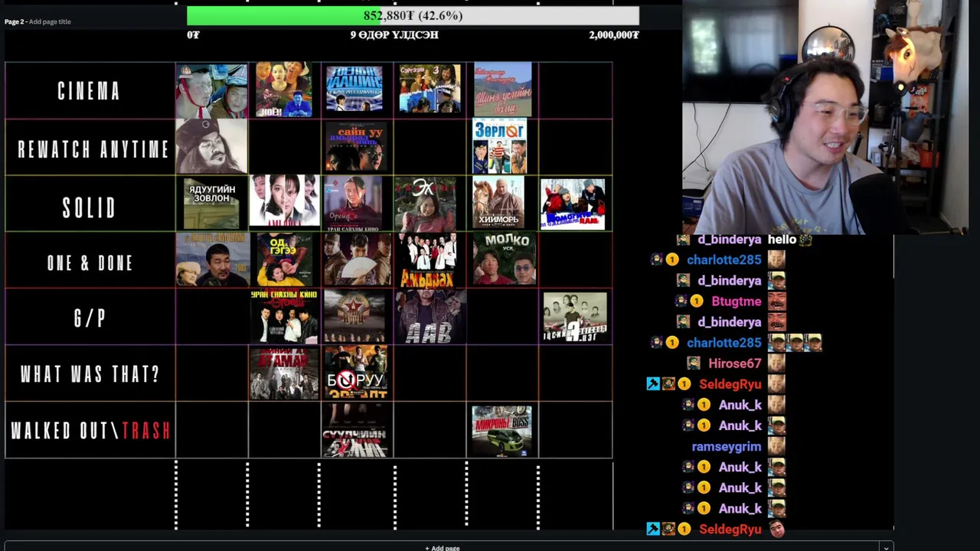Select the Микроны Boss poster
The height and width of the screenshot is (551, 980).
point(502,431)
